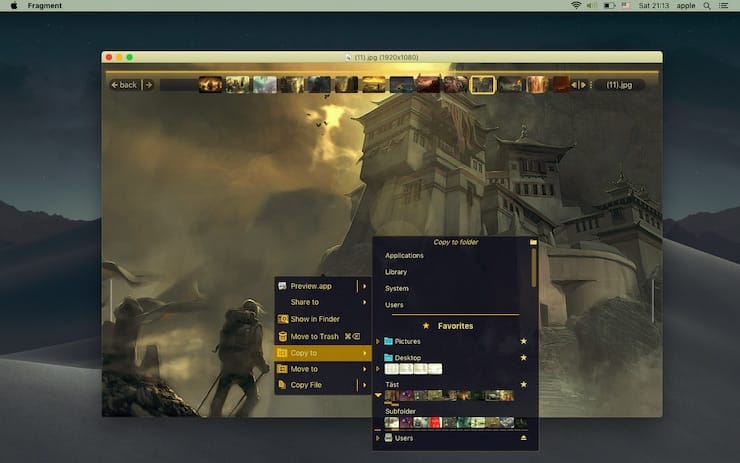740x463 pixels.
Task: Go to next image using right triangle arrow
Action: pyautogui.click(x=583, y=85)
